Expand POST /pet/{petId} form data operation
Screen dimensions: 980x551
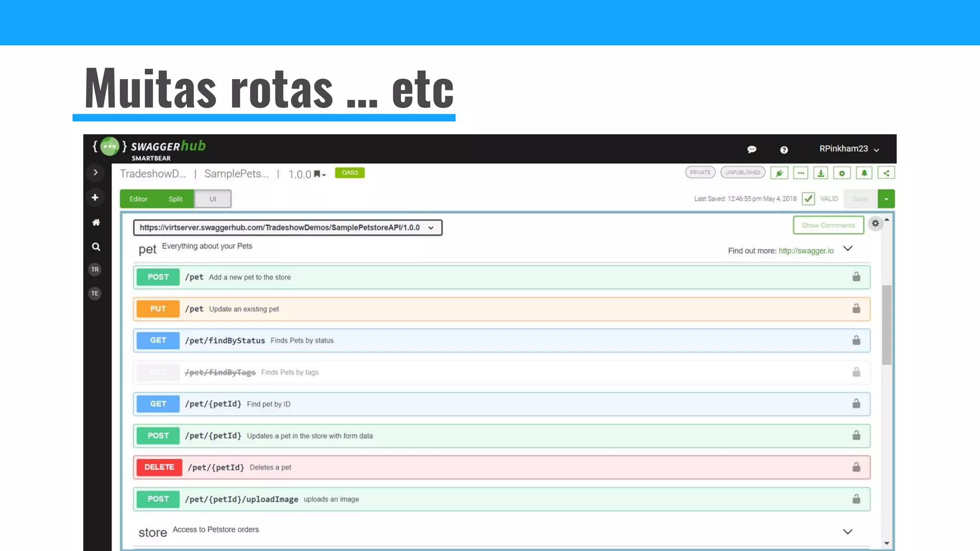[501, 436]
